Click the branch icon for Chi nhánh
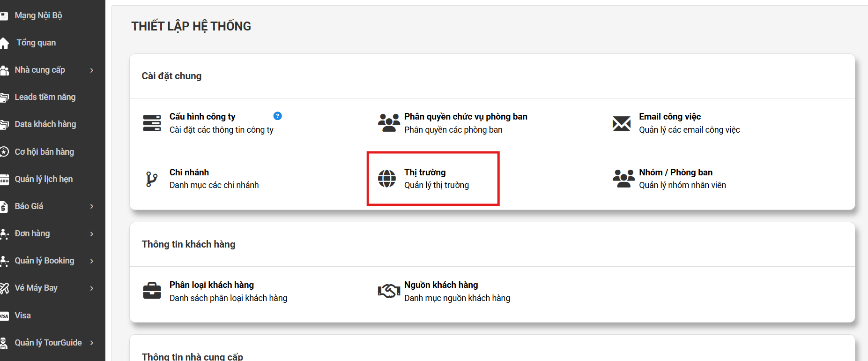This screenshot has width=868, height=361. click(x=151, y=179)
